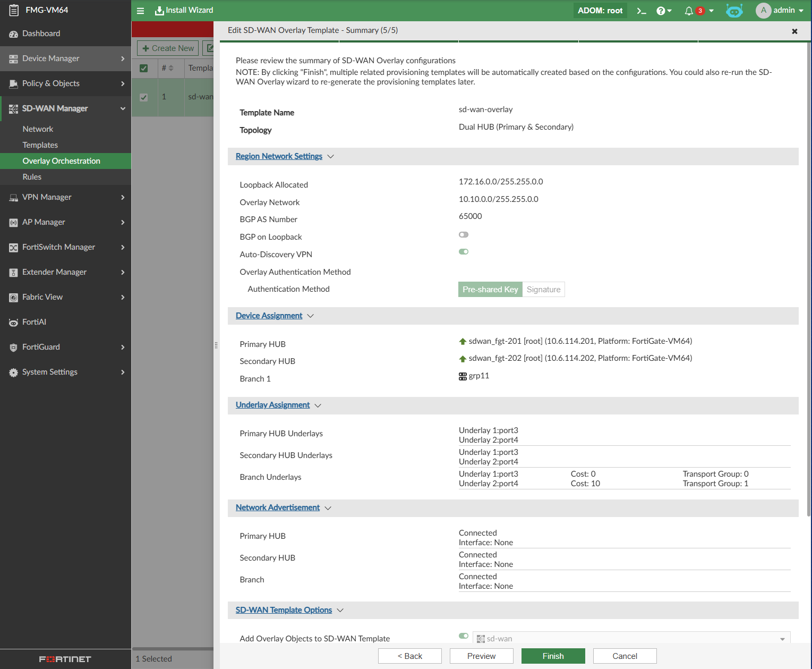
Task: Click the Fabric View icon
Action: 14,297
